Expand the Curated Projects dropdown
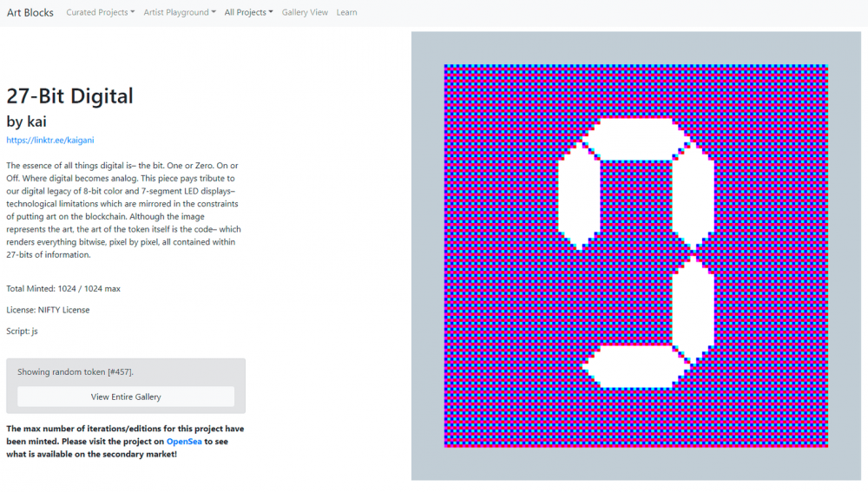The height and width of the screenshot is (492, 868). (x=100, y=12)
